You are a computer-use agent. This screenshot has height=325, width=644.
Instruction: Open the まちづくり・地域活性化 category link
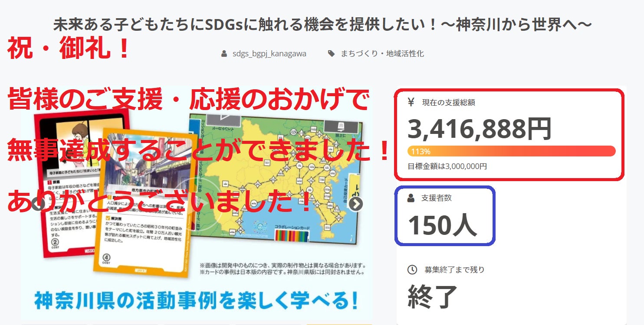pyautogui.click(x=382, y=54)
